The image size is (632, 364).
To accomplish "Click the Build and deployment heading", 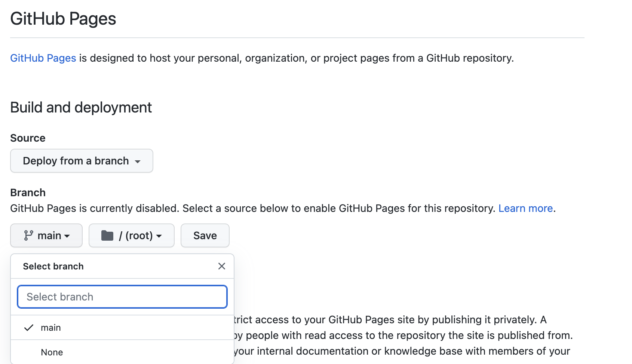I will (x=81, y=108).
